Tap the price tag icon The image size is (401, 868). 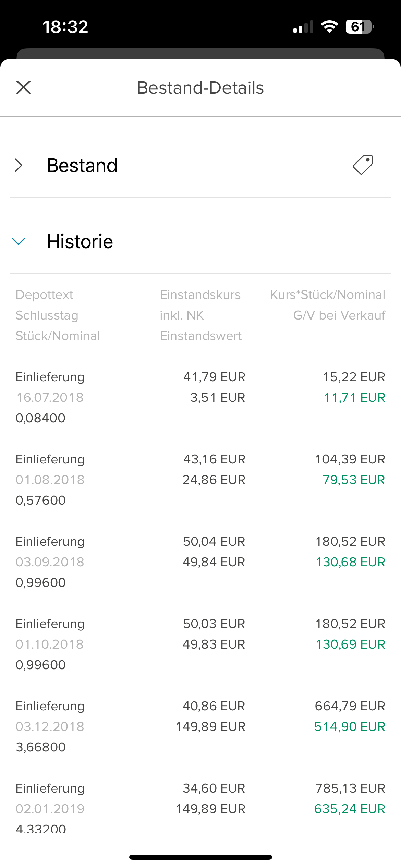[x=363, y=165]
